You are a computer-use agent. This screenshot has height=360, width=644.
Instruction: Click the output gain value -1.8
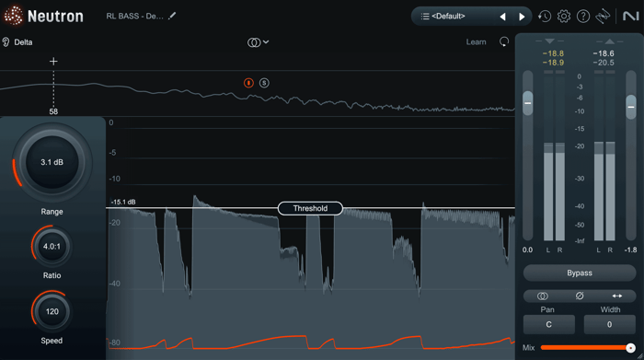pos(630,250)
